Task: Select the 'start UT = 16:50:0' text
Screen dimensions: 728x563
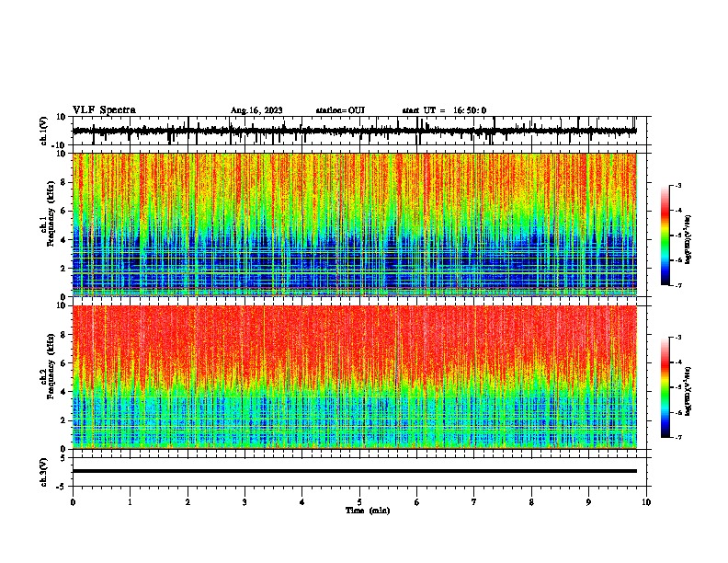Action: point(444,110)
